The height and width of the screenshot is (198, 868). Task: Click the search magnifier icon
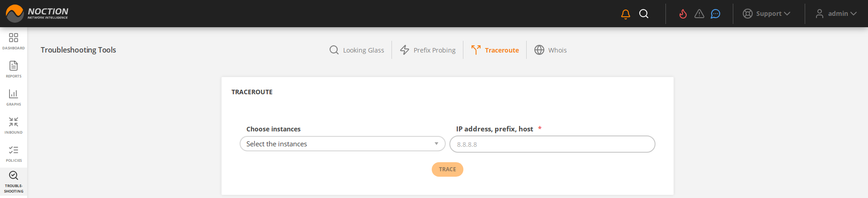[x=644, y=14]
